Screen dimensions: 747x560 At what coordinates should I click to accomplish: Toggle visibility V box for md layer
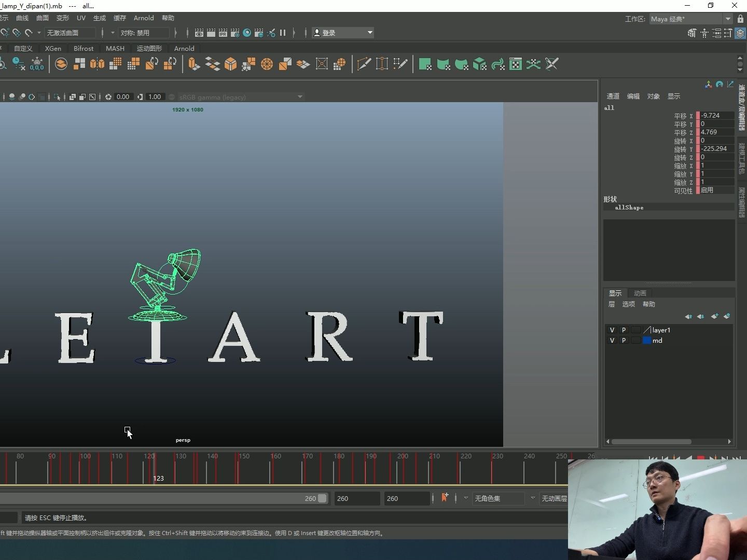point(612,341)
